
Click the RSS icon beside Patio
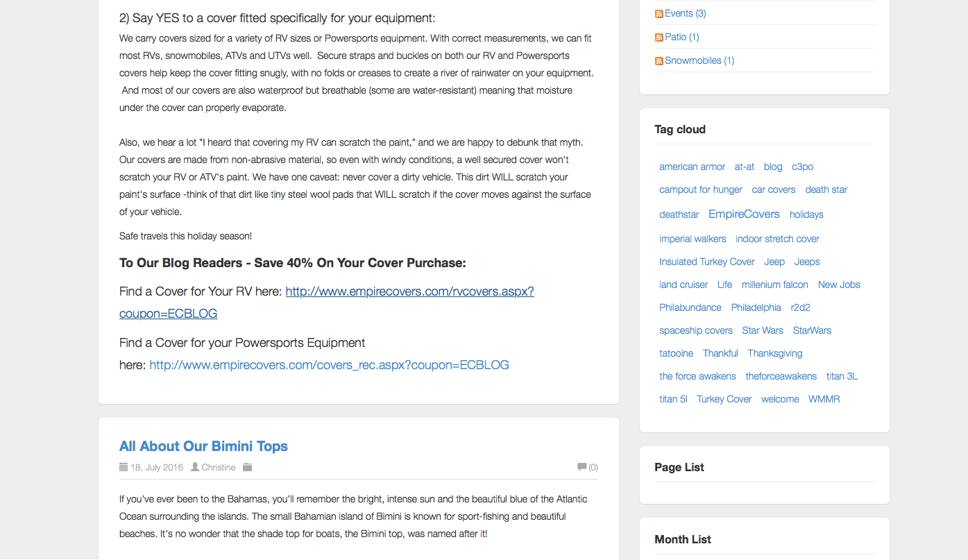[659, 37]
